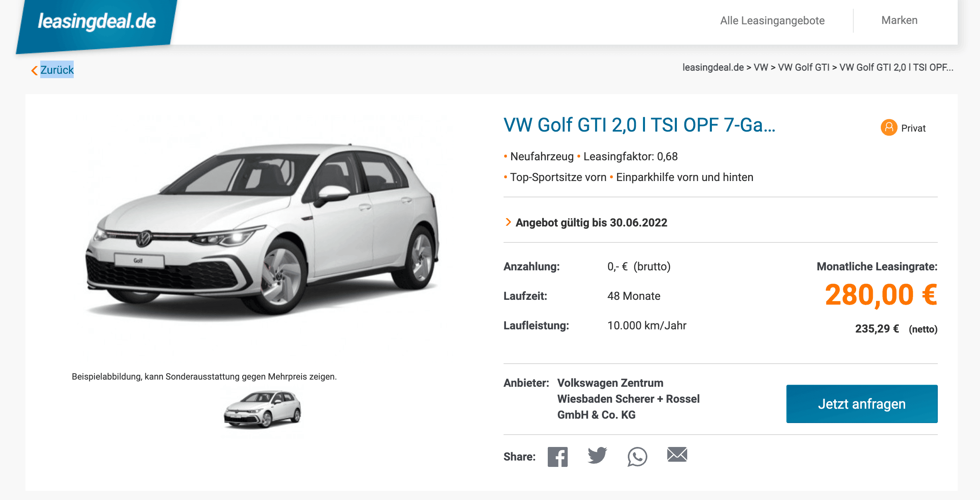Click the orange Privat user icon
This screenshot has height=500, width=980.
click(x=889, y=128)
